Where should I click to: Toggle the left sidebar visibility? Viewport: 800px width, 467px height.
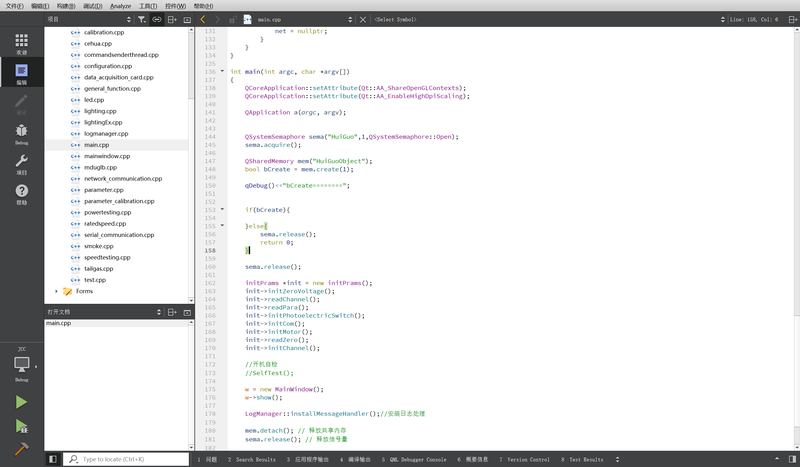coord(52,459)
